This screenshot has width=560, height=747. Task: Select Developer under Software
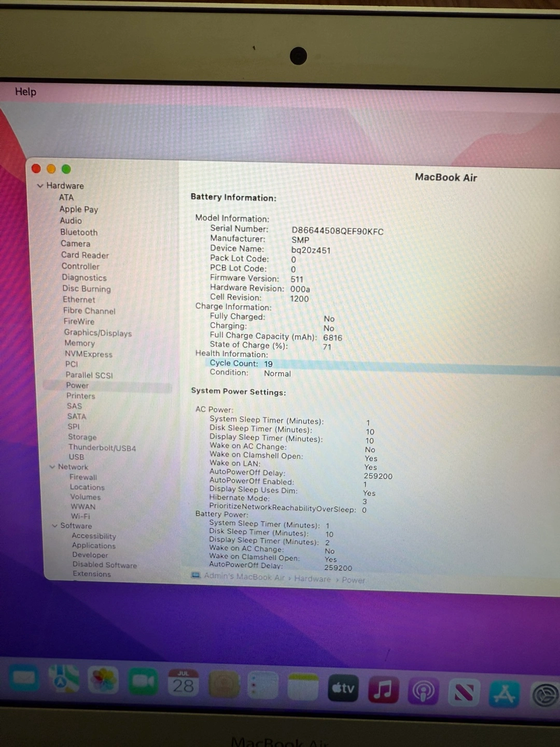[90, 555]
